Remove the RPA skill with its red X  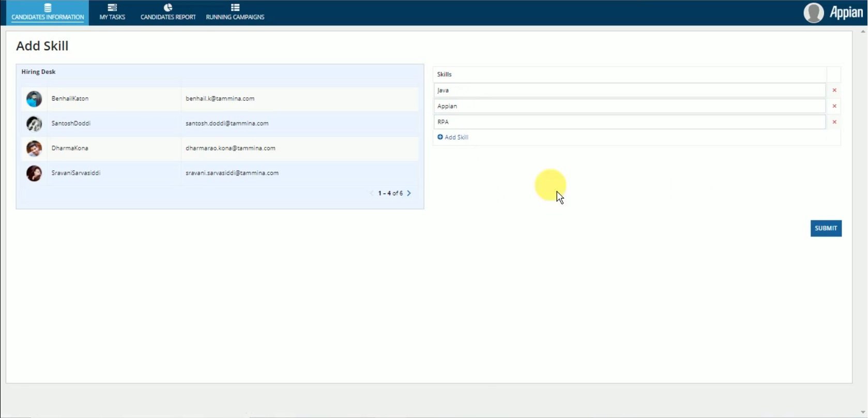point(834,122)
